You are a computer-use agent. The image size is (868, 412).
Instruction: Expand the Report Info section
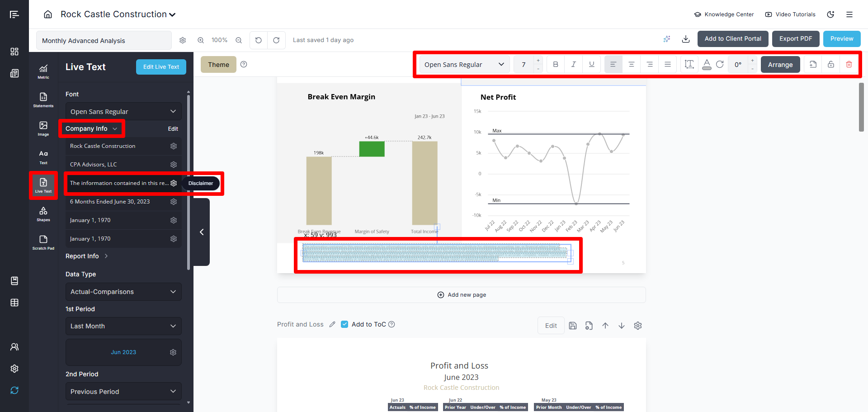pyautogui.click(x=86, y=256)
